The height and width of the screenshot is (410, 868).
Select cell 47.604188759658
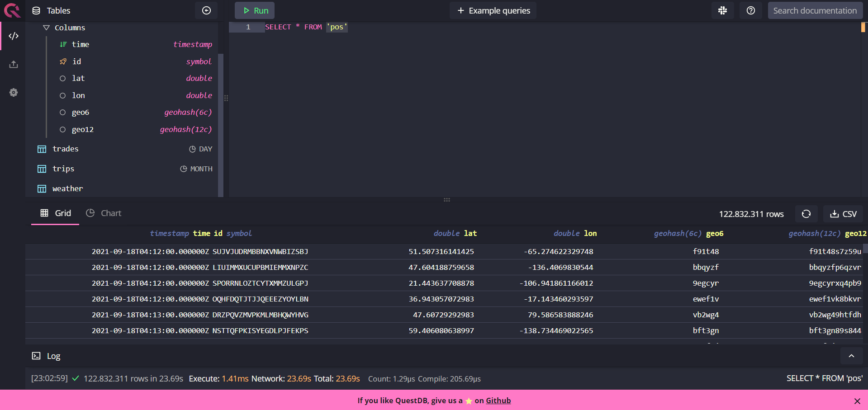[x=441, y=267]
